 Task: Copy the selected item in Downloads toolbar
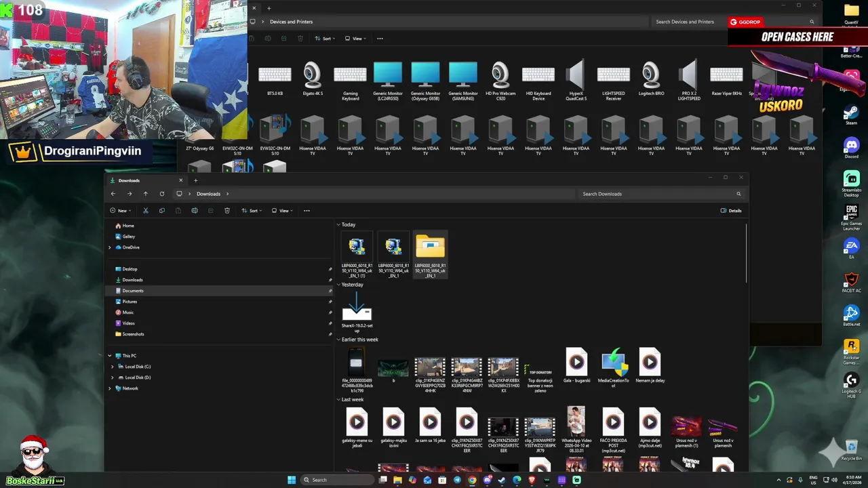161,211
